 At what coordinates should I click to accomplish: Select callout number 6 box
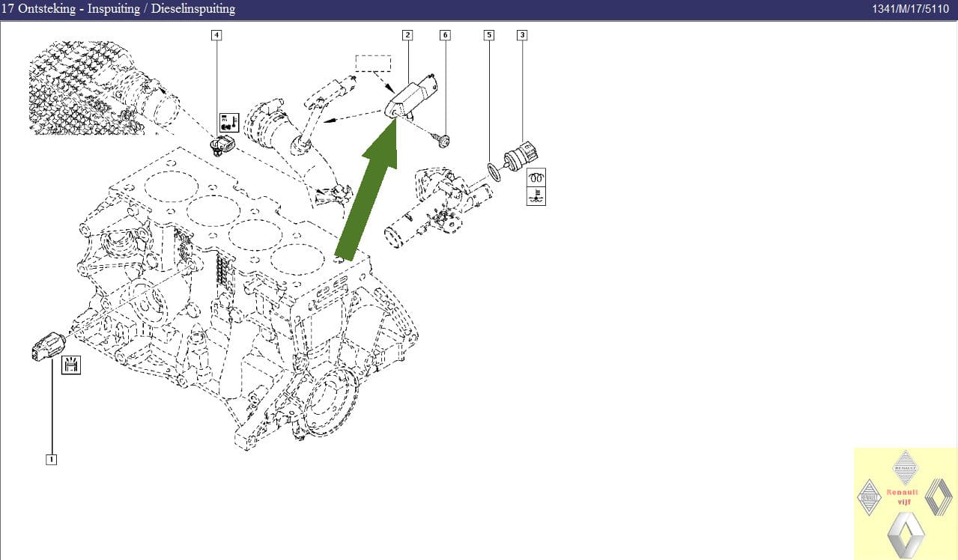[x=445, y=34]
